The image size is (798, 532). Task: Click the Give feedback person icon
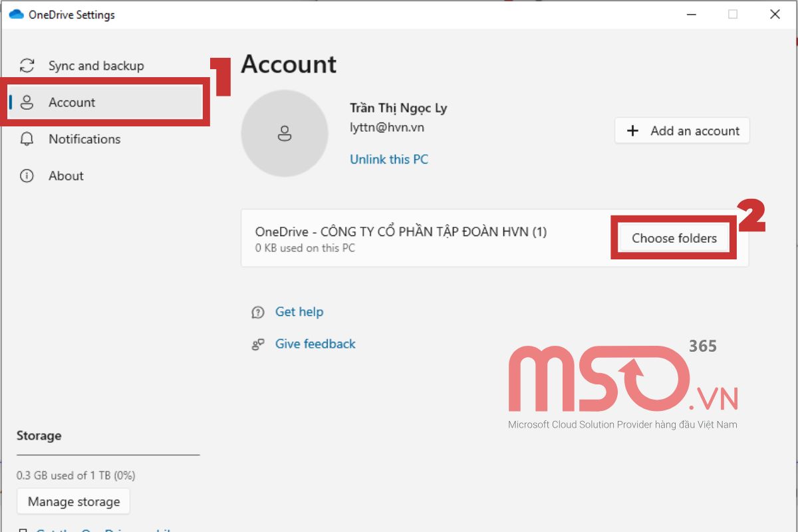[258, 344]
